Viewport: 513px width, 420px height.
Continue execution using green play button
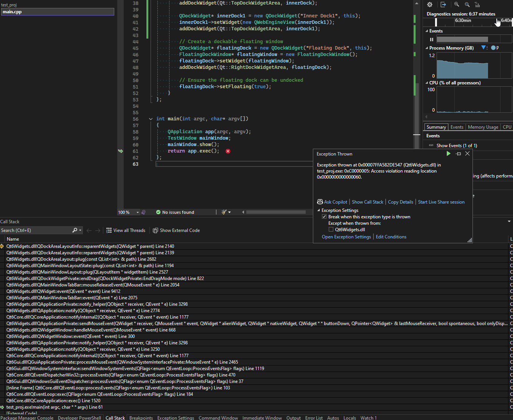448,154
